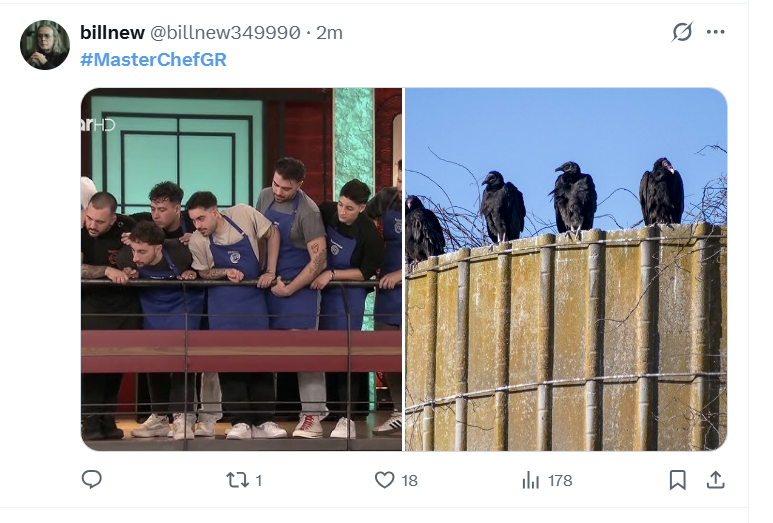This screenshot has height=523, width=773.
Task: Open view analytics bar chart icon
Action: (x=530, y=480)
